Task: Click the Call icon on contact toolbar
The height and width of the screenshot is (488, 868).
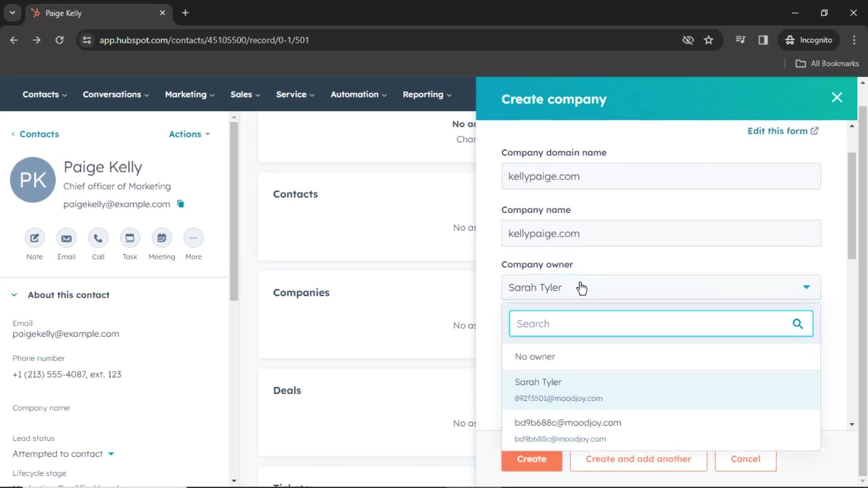Action: coord(99,238)
